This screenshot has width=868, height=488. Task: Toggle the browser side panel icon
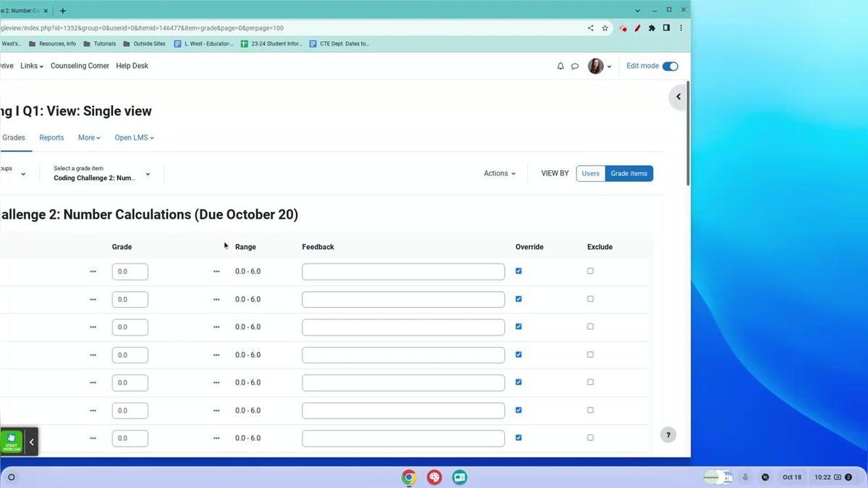click(x=666, y=28)
